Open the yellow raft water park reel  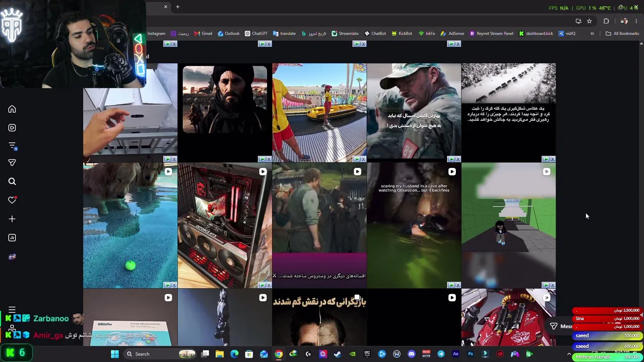pyautogui.click(x=319, y=112)
